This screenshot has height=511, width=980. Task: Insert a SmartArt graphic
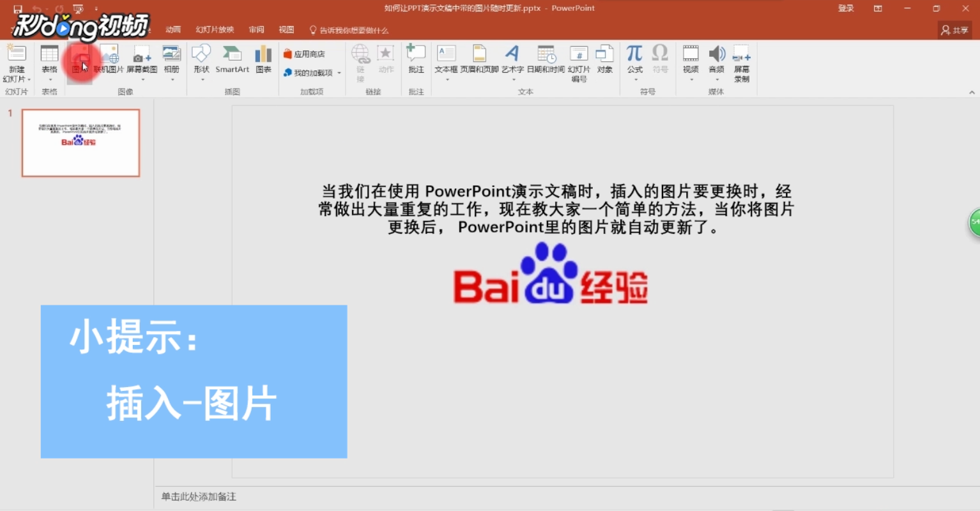pos(233,59)
